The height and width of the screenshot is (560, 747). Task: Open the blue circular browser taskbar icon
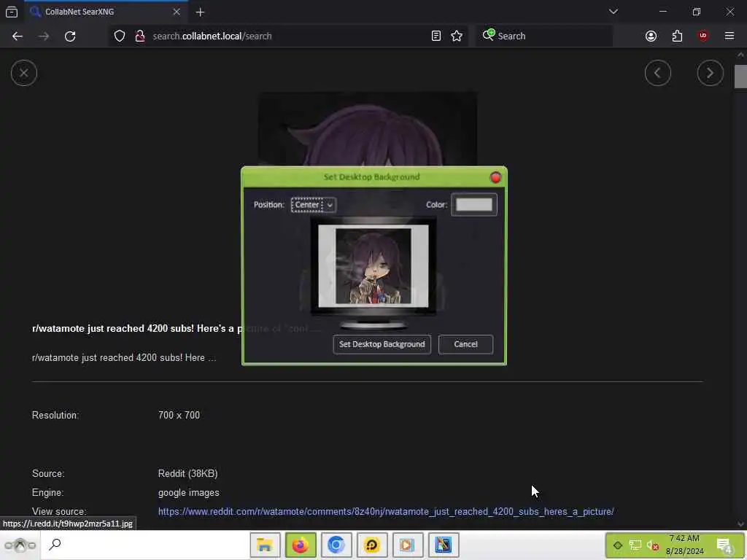point(336,545)
